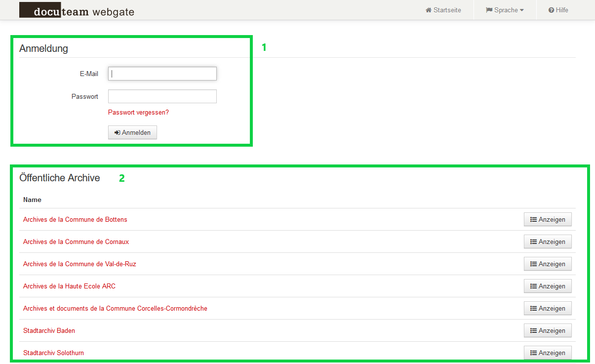Open the Hilfe menu item

(x=562, y=10)
